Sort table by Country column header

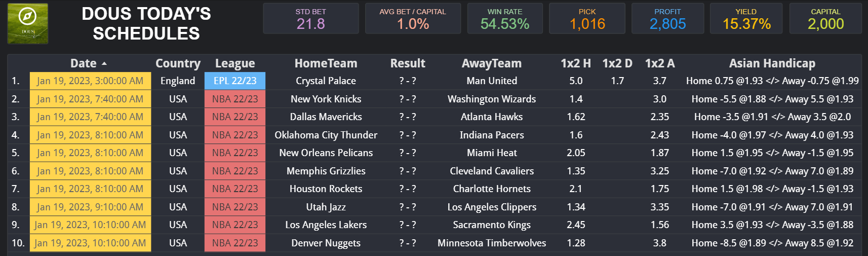click(x=178, y=63)
